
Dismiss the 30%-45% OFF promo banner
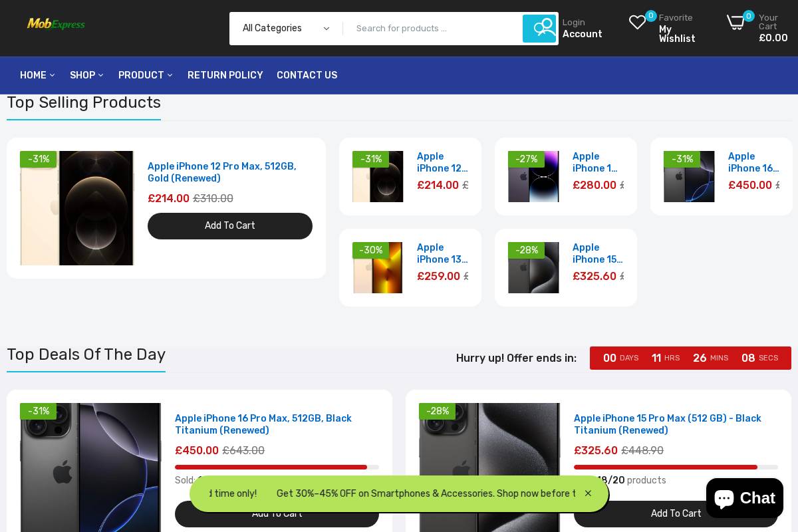[x=588, y=493]
